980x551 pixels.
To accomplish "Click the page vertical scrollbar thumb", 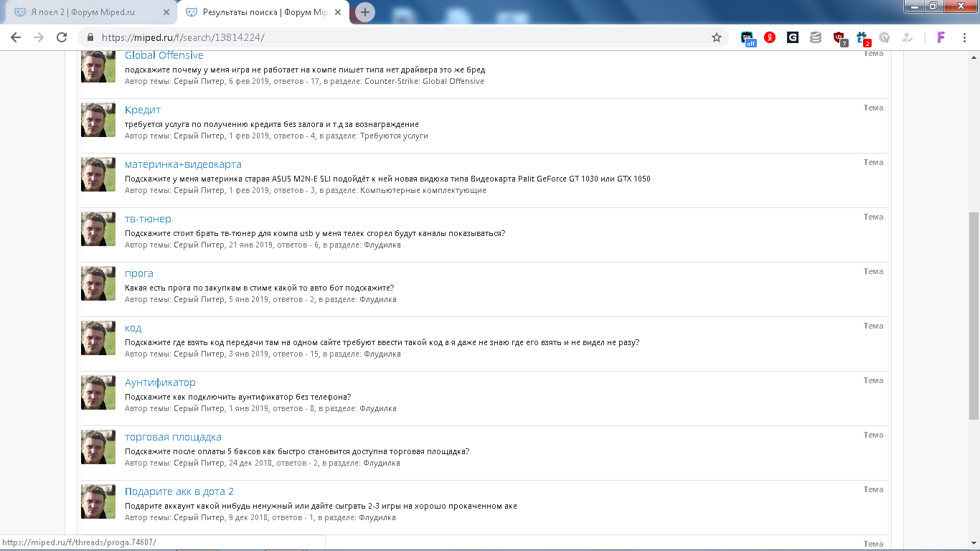I will (974, 316).
